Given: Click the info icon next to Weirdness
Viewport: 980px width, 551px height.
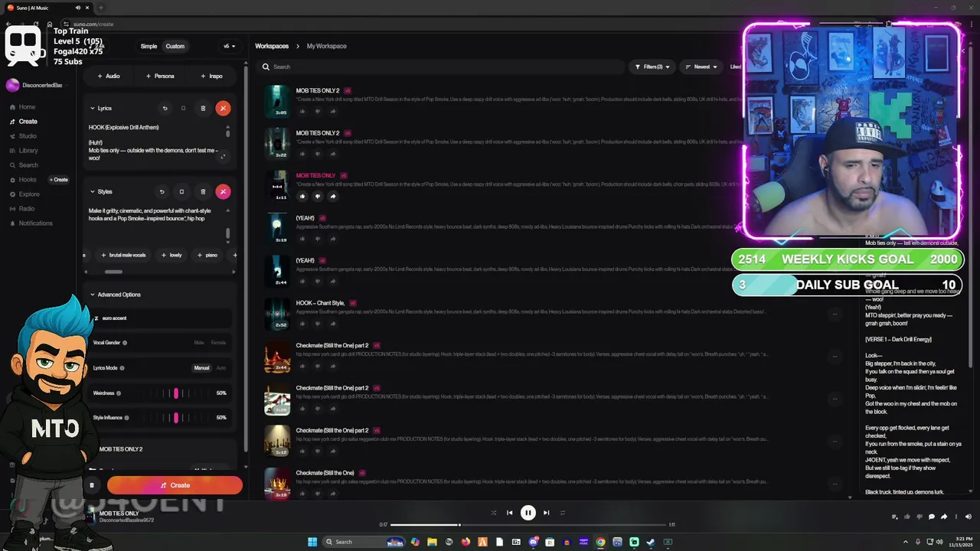Looking at the screenshot, I should pyautogui.click(x=119, y=393).
